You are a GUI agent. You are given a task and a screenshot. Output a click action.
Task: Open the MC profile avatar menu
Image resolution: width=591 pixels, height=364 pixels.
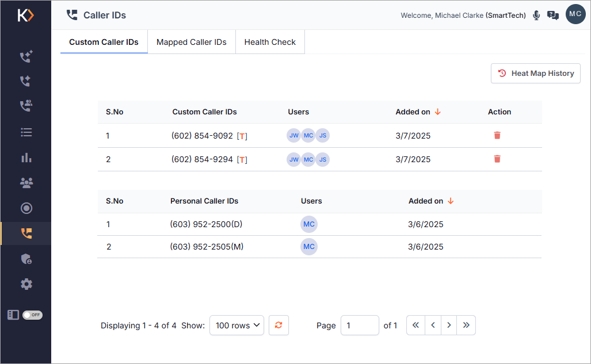pyautogui.click(x=575, y=14)
